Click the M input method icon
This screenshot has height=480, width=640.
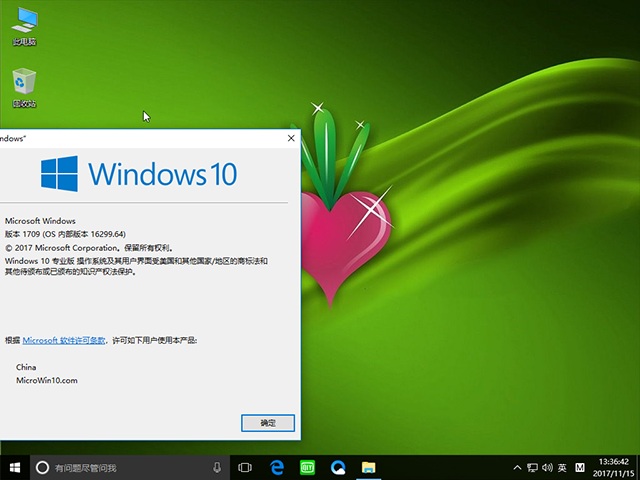(580, 467)
